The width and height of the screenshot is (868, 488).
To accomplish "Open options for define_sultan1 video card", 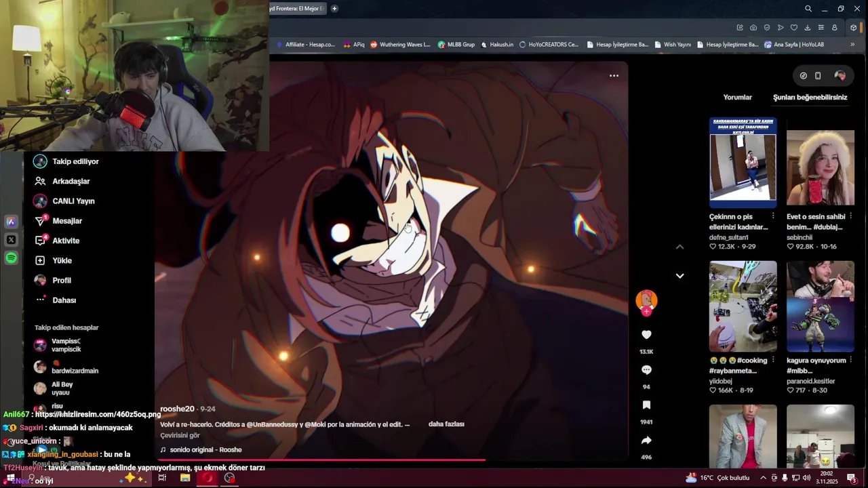I will (x=774, y=217).
